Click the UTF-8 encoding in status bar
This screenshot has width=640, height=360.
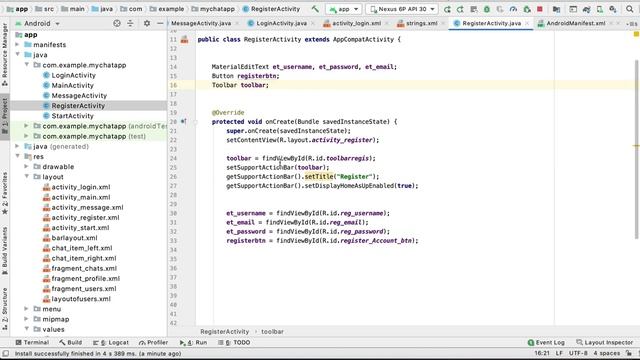pyautogui.click(x=578, y=353)
